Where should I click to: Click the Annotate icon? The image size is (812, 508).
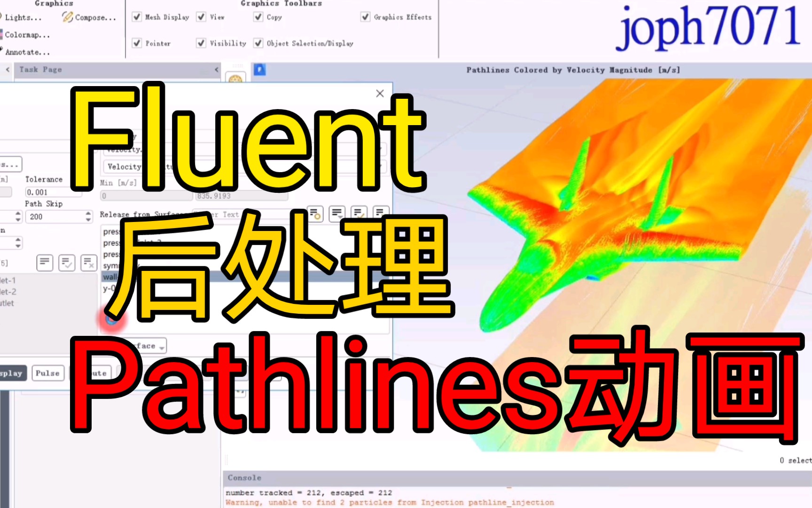pyautogui.click(x=26, y=52)
